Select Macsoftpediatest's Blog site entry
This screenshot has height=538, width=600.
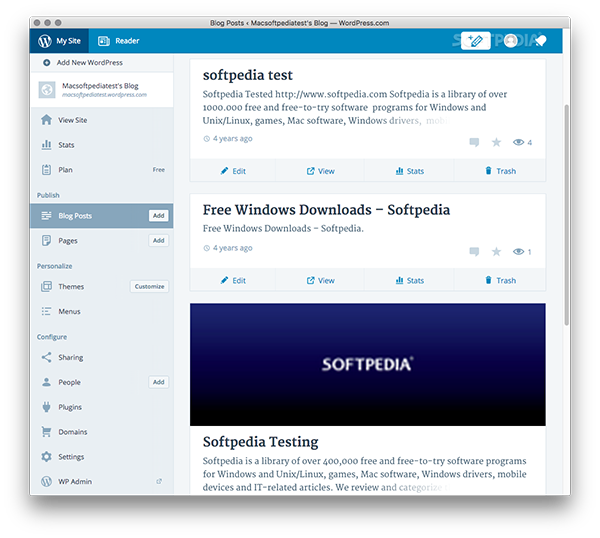[x=102, y=90]
